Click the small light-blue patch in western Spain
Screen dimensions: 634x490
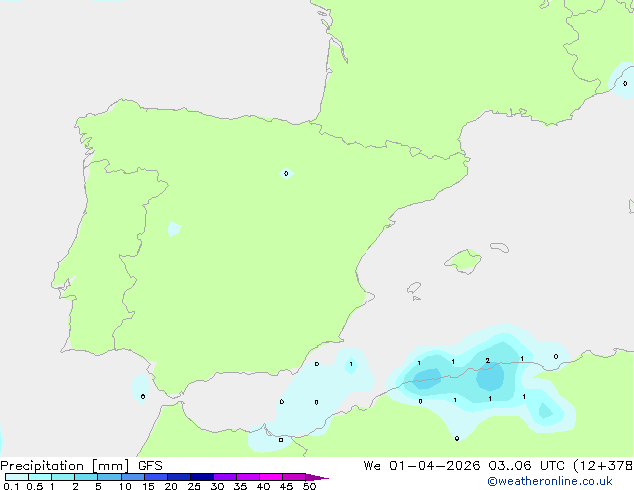(x=174, y=228)
